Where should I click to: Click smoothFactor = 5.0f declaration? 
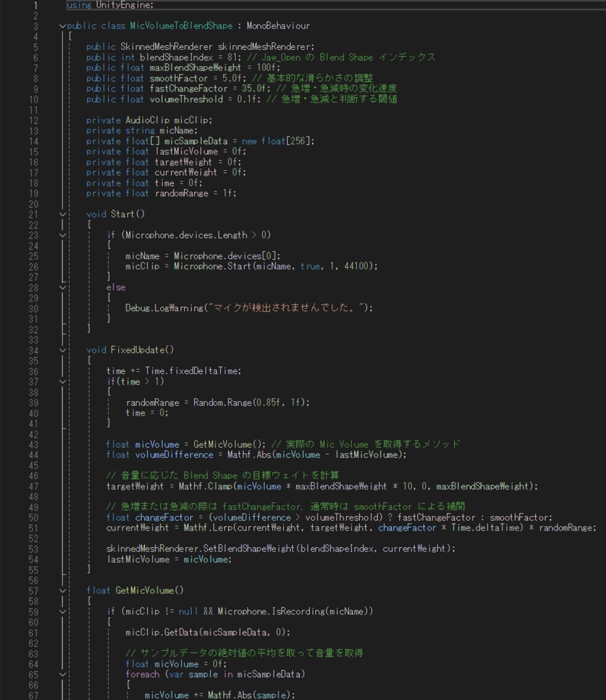[166, 79]
